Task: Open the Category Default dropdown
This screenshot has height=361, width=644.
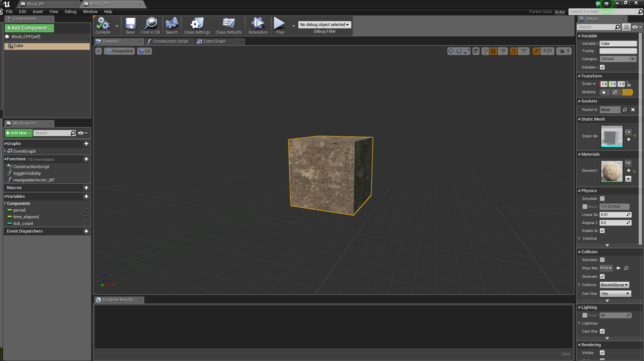Action: click(x=618, y=59)
